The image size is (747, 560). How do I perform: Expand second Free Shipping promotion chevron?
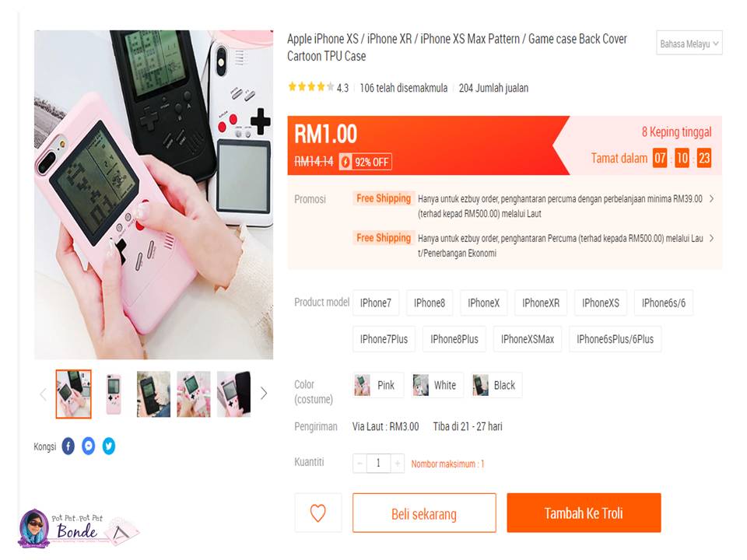coord(712,239)
